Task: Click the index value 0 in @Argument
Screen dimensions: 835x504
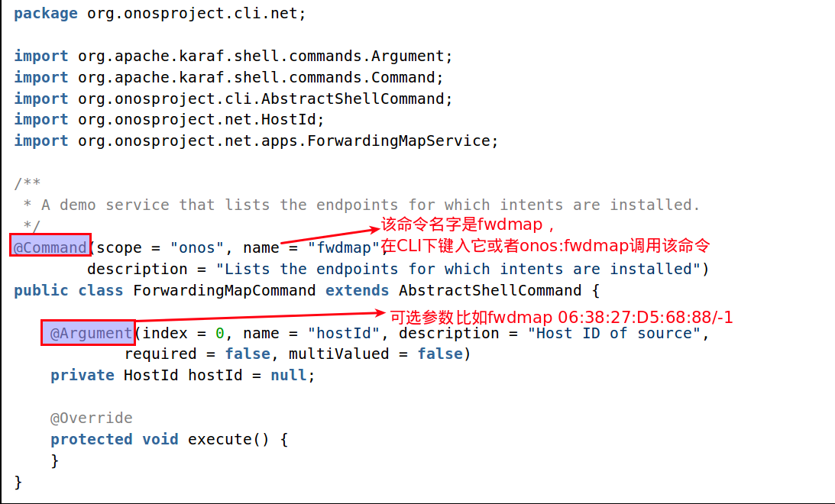Action: (219, 333)
